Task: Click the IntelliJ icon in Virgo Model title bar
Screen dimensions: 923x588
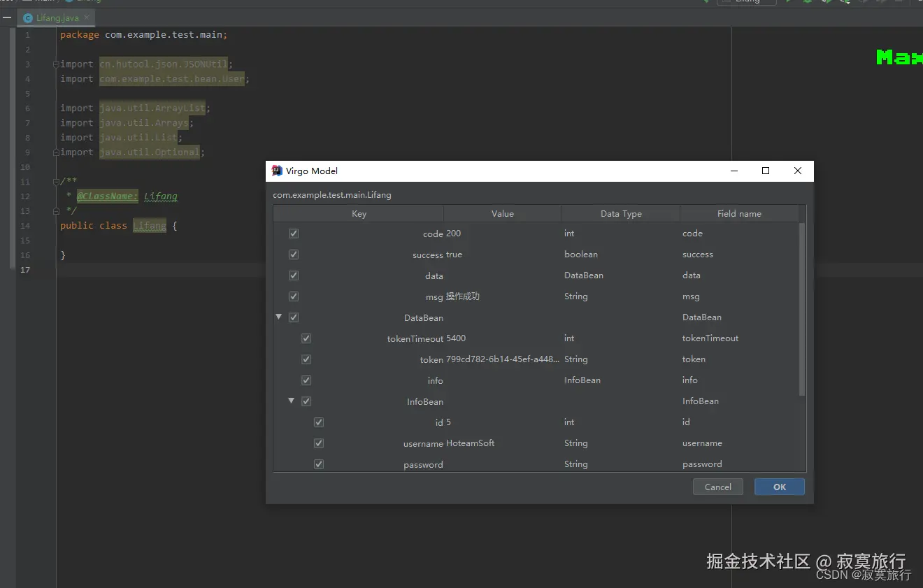Action: click(x=277, y=171)
